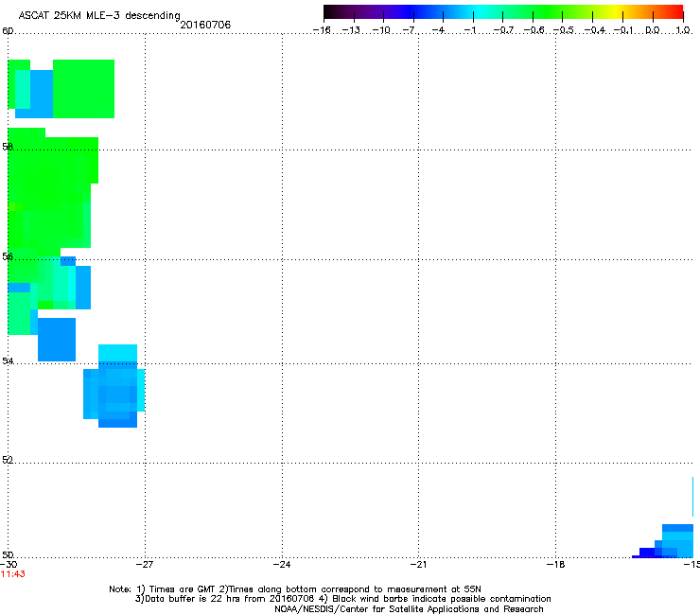Click the -0.4 color bar label
The image size is (700, 615).
[x=594, y=30]
